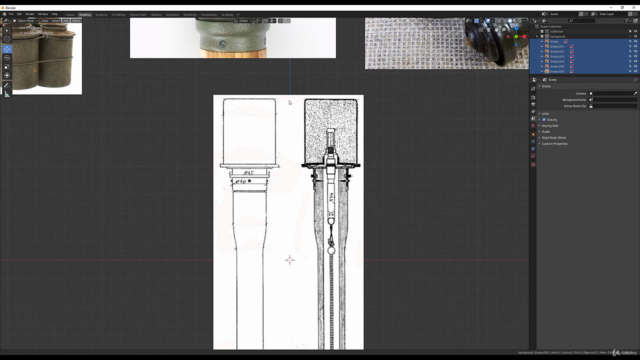Click the camera eyedropper icon
Screen dimensions: 640x360
(x=635, y=93)
